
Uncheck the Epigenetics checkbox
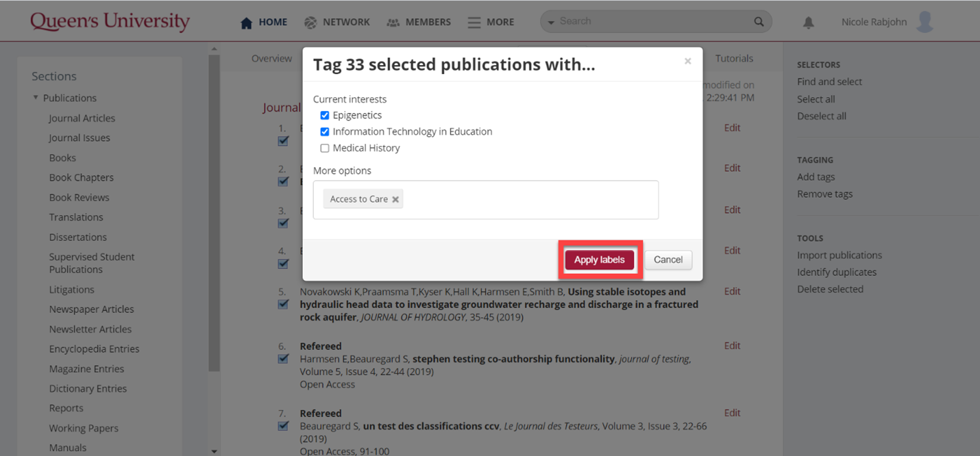pos(325,116)
